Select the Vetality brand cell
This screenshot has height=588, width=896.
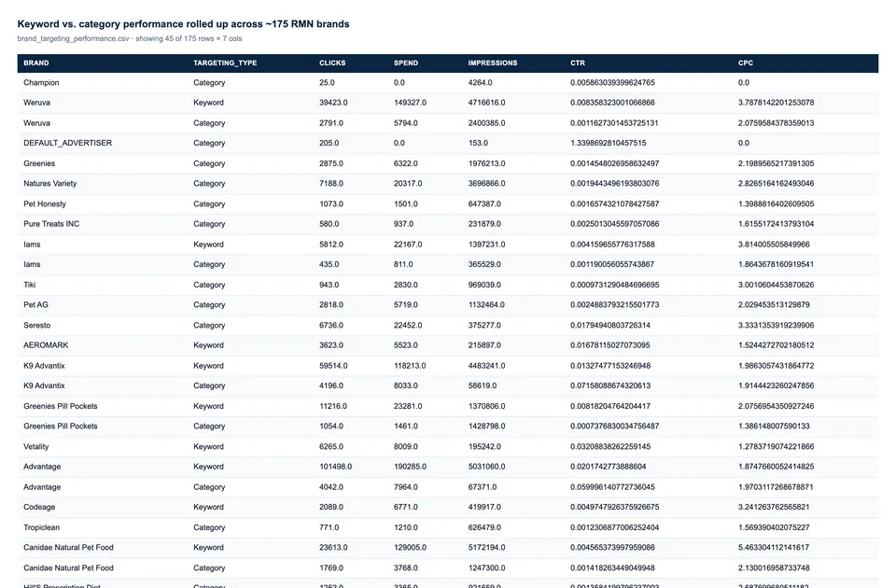point(36,446)
